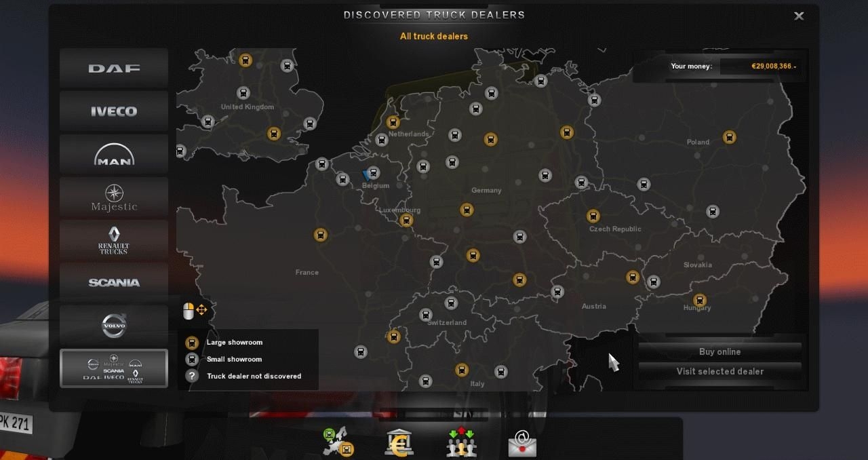Select the large showroom marker in Hungary
The height and width of the screenshot is (460, 868).
[700, 300]
